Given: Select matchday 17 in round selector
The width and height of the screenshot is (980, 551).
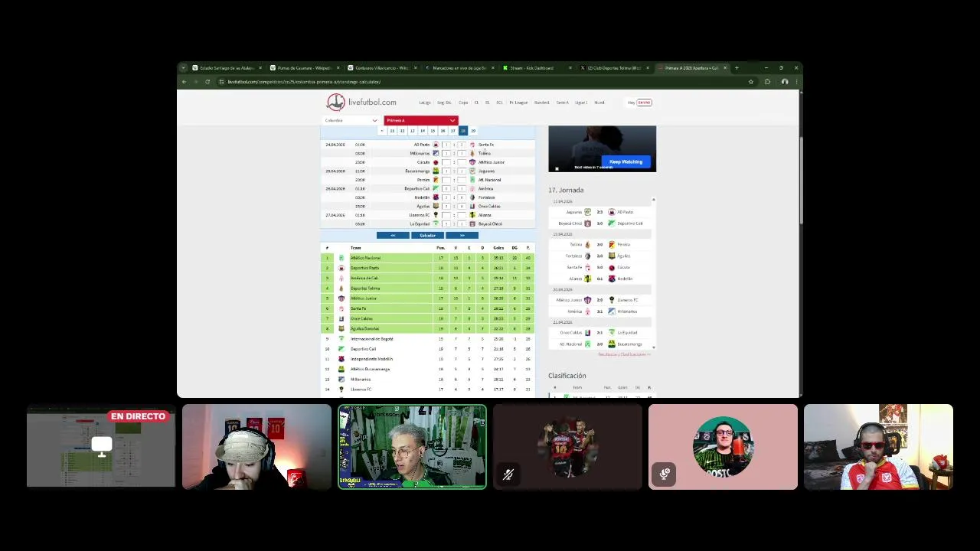Looking at the screenshot, I should pos(452,131).
